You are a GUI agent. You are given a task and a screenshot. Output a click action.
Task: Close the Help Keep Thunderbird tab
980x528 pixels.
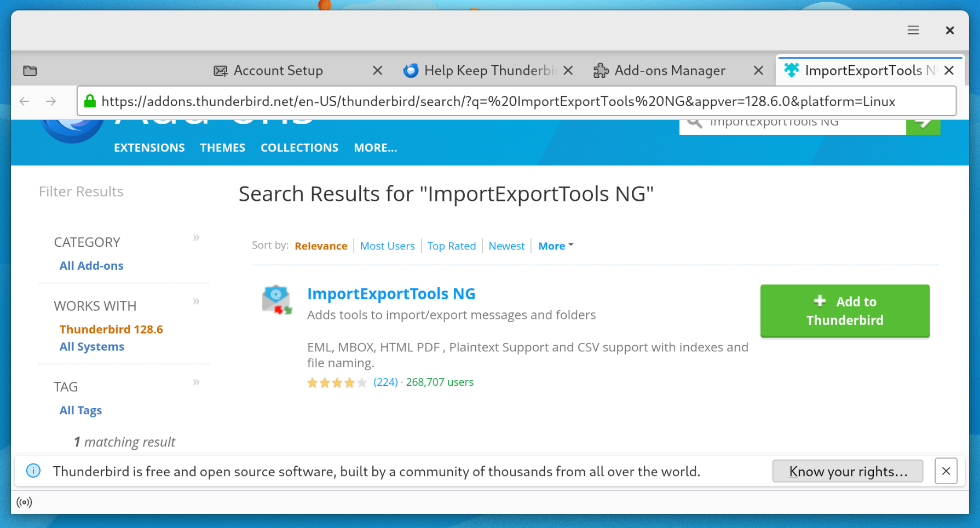(x=568, y=71)
